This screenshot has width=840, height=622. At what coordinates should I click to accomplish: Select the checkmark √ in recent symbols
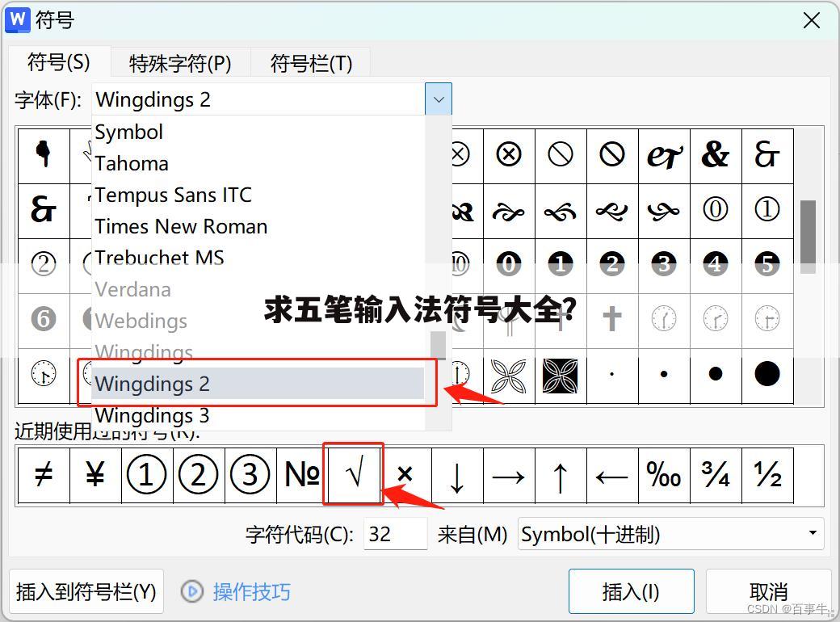(x=353, y=475)
